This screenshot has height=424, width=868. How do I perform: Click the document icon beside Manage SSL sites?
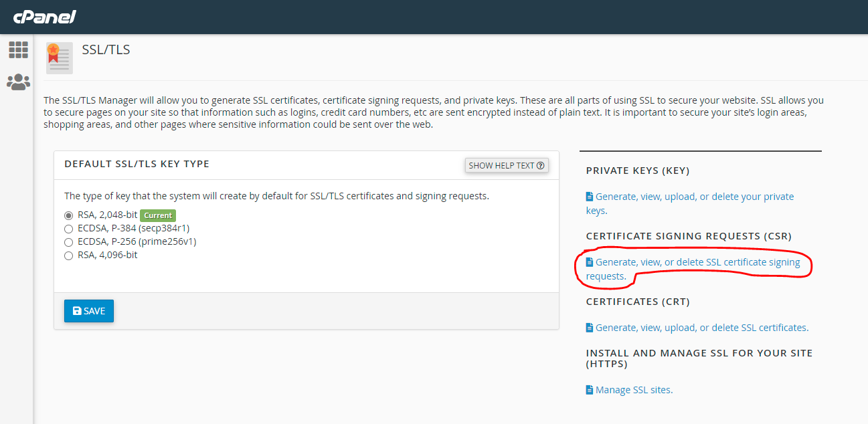(x=589, y=389)
